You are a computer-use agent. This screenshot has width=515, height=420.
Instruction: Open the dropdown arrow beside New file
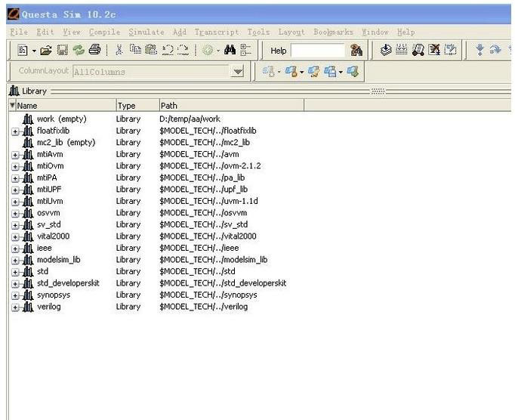(34, 51)
